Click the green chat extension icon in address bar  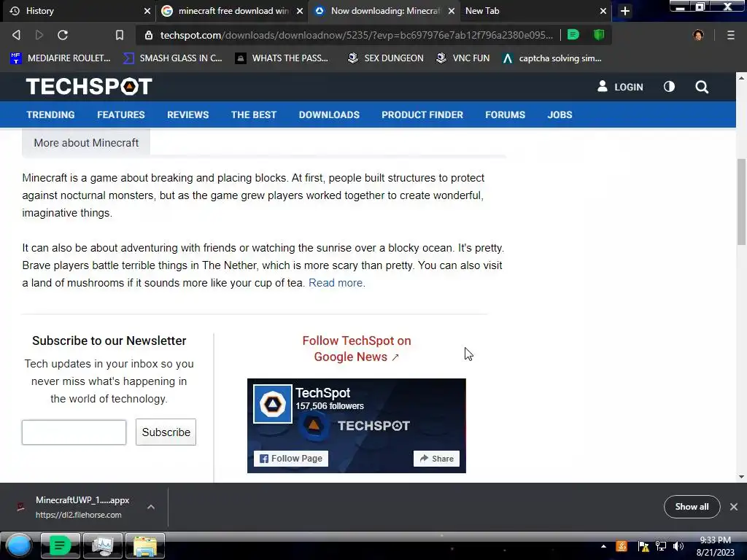[573, 35]
